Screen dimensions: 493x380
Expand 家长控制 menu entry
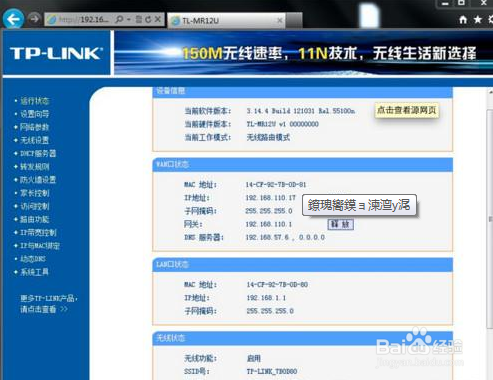[x=35, y=193]
